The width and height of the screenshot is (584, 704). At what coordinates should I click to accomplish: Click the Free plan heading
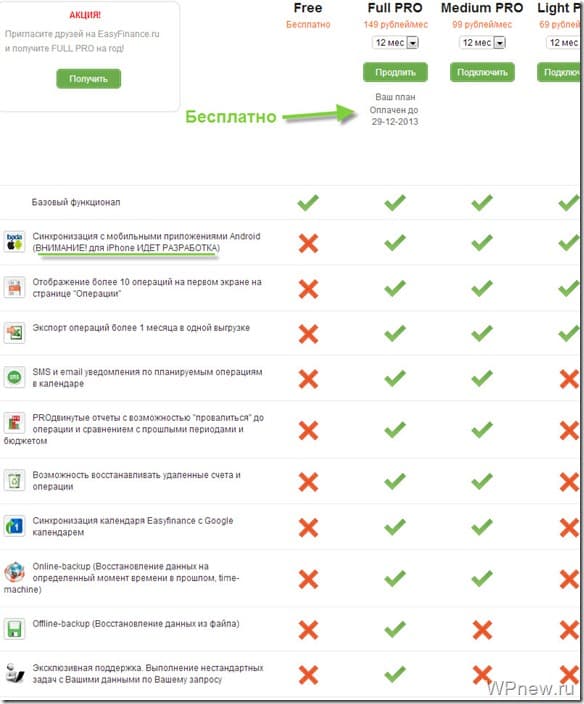308,8
